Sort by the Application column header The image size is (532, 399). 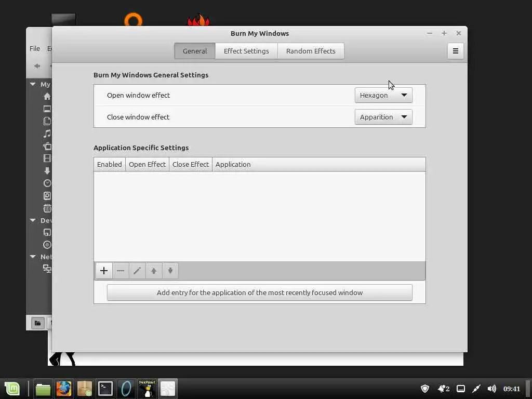(x=319, y=164)
